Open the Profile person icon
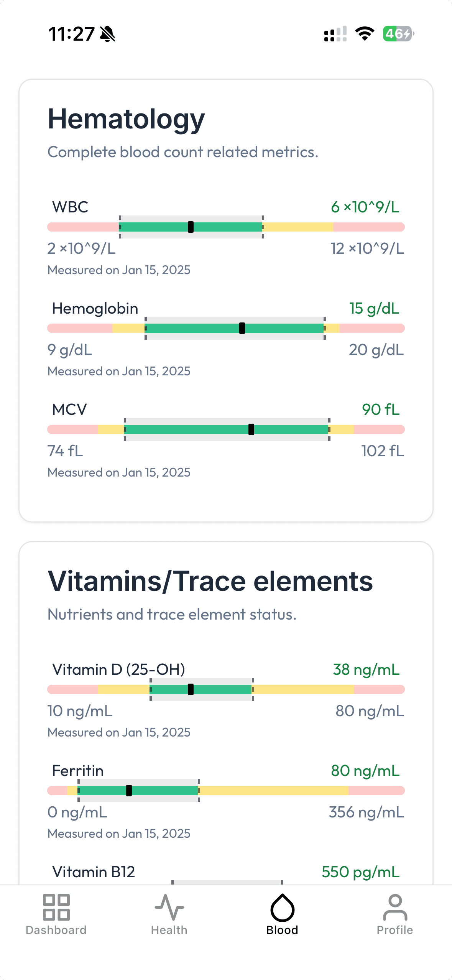The image size is (452, 980). pyautogui.click(x=395, y=907)
